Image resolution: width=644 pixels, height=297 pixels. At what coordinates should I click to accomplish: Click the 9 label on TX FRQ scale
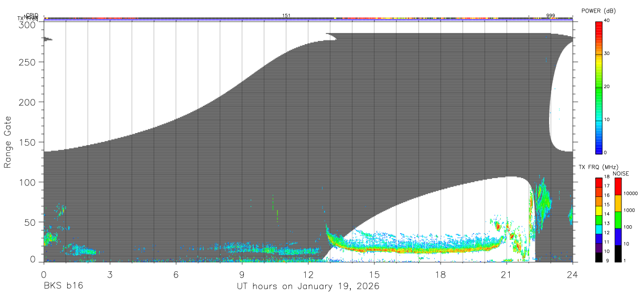[607, 260]
